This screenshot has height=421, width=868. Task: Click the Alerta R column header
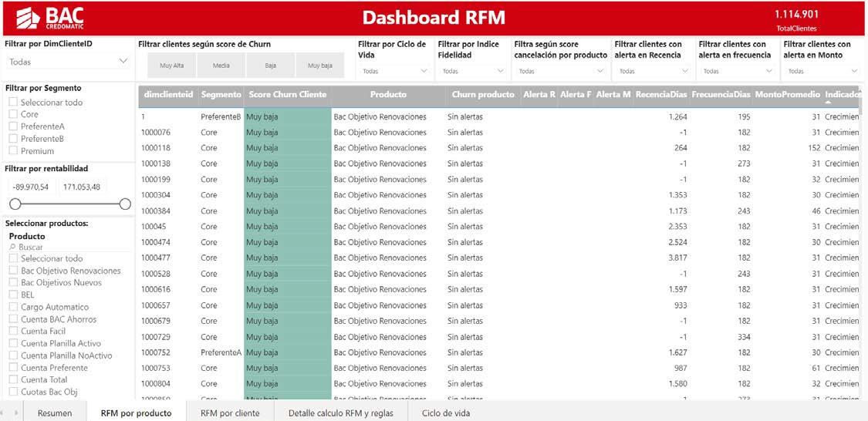pos(539,95)
